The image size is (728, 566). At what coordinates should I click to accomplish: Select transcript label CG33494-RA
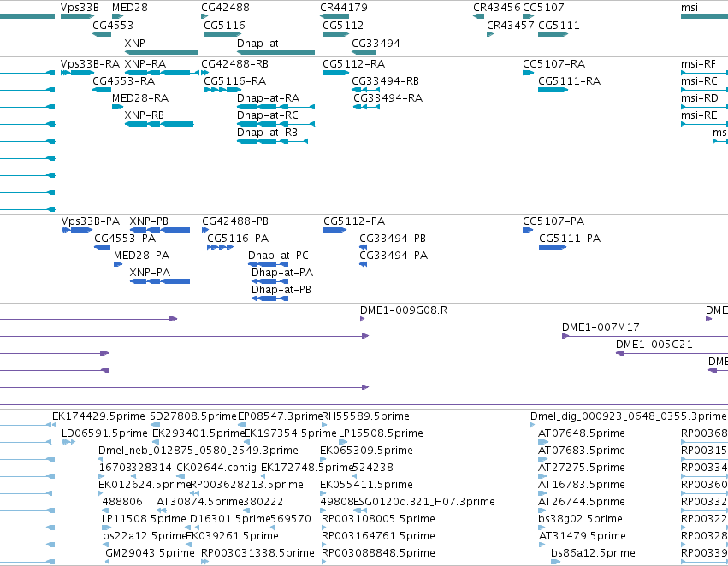point(388,97)
